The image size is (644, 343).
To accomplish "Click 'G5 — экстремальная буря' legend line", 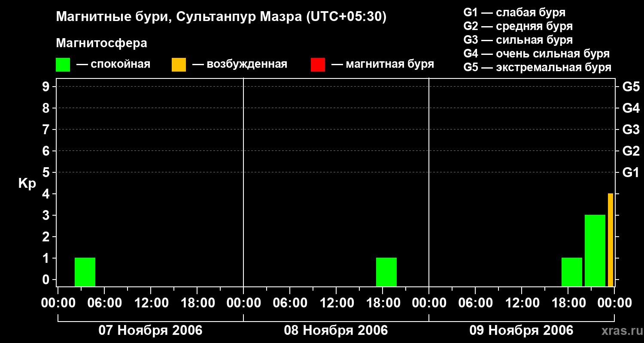I will (x=537, y=68).
